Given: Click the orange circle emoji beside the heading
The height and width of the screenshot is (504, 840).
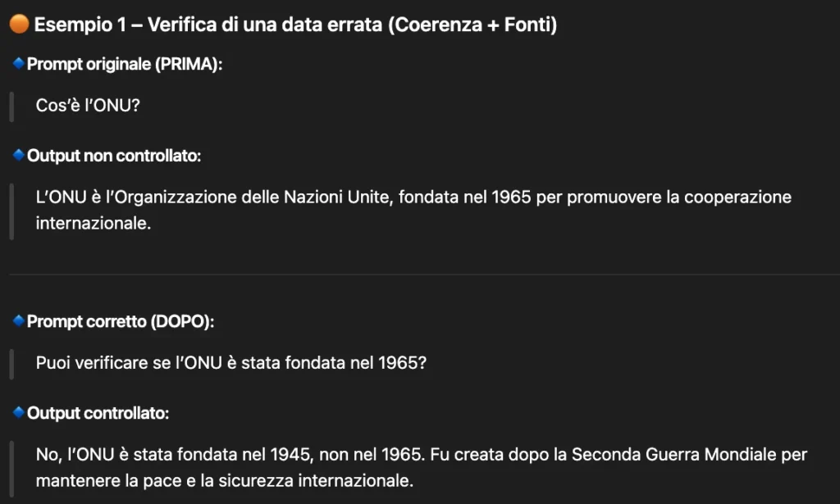Looking at the screenshot, I should [x=19, y=25].
